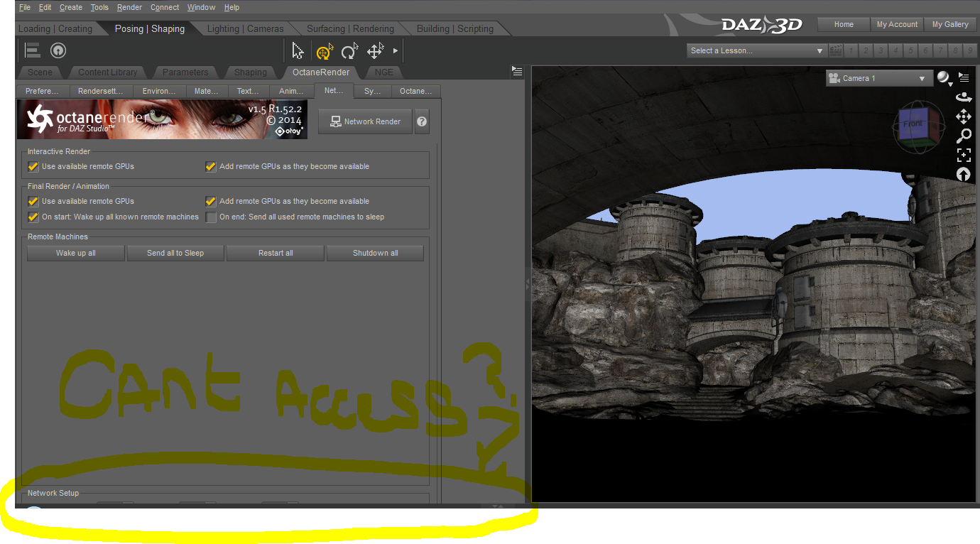980x544 pixels.
Task: Open the Create menu
Action: (71, 7)
